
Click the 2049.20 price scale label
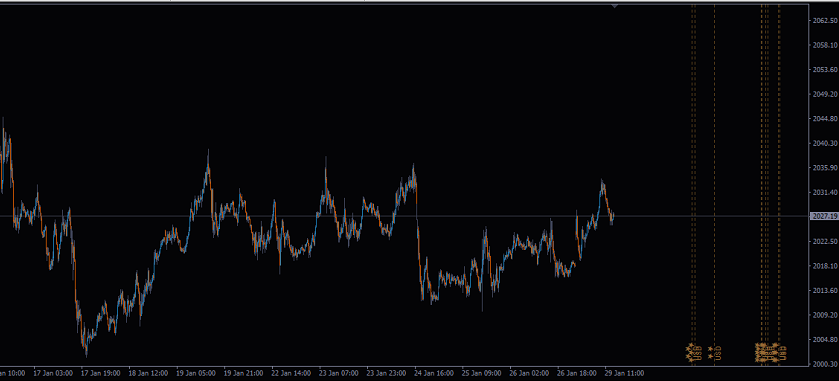point(825,94)
